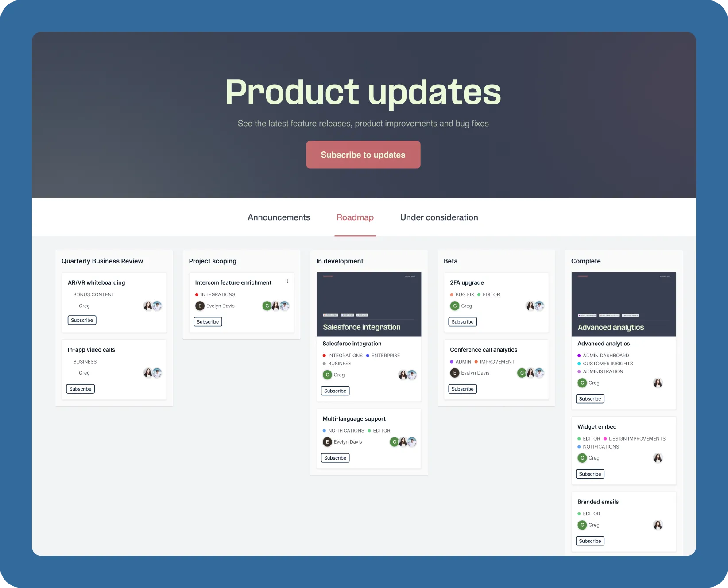The height and width of the screenshot is (588, 728).
Task: Subscribe to the 2FA upgrade item
Action: point(462,322)
